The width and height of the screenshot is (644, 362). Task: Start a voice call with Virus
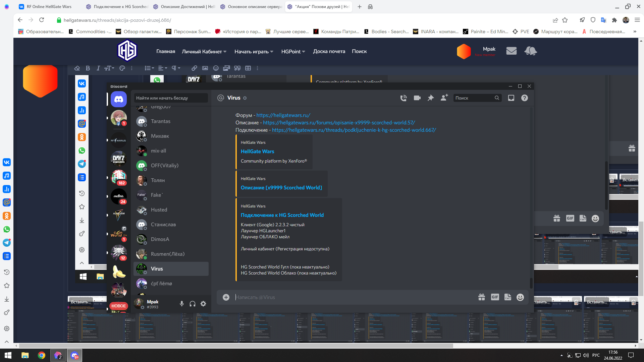point(404,98)
